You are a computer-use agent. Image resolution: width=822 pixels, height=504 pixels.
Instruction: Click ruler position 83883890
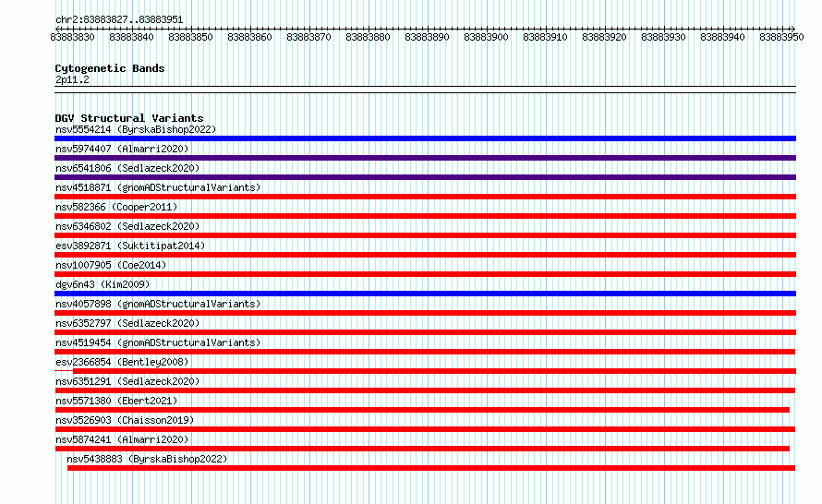428,37
